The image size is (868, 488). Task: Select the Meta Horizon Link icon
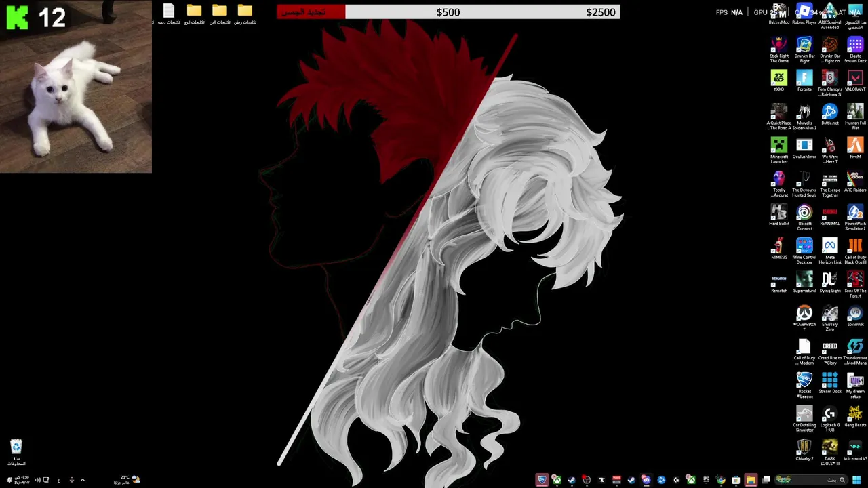(829, 251)
